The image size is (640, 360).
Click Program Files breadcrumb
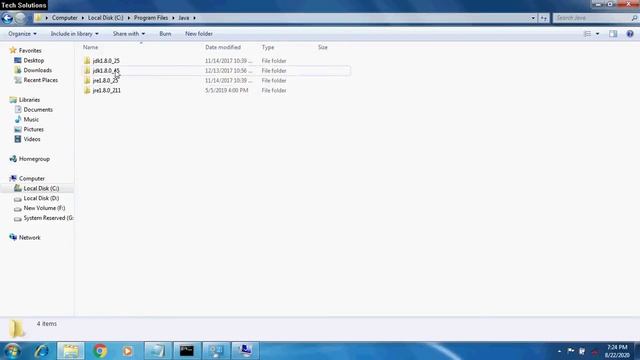[x=151, y=18]
